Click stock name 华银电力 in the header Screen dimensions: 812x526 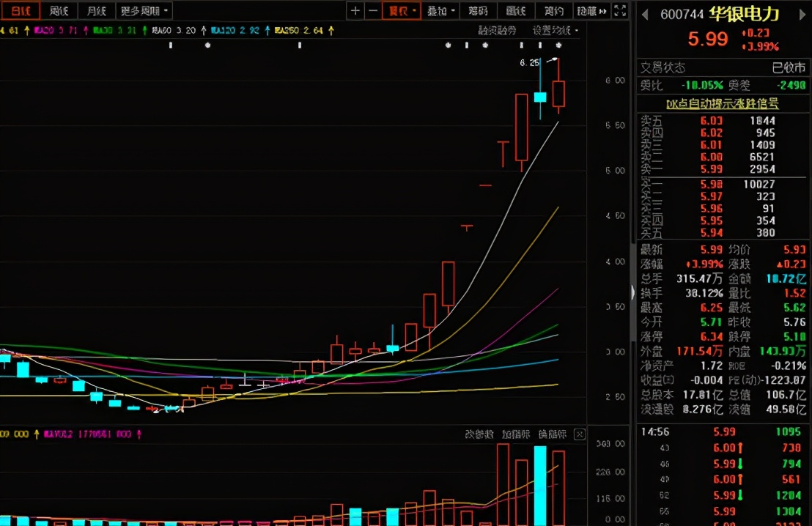(743, 14)
